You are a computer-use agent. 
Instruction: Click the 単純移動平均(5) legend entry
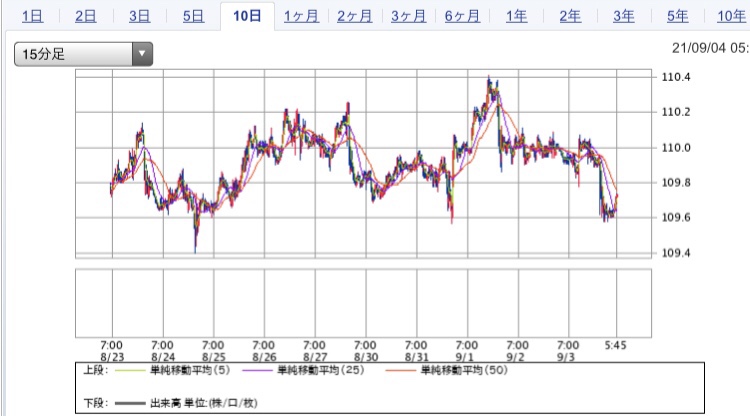190,370
